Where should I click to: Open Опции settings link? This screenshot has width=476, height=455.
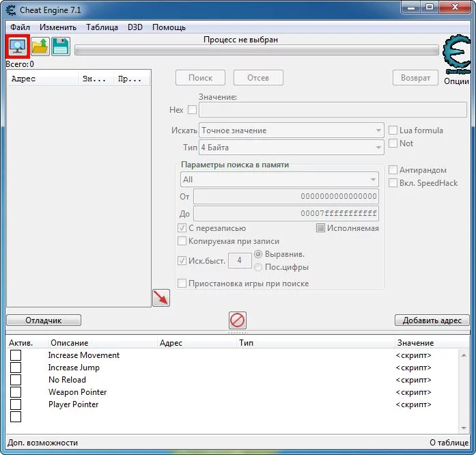coord(456,81)
